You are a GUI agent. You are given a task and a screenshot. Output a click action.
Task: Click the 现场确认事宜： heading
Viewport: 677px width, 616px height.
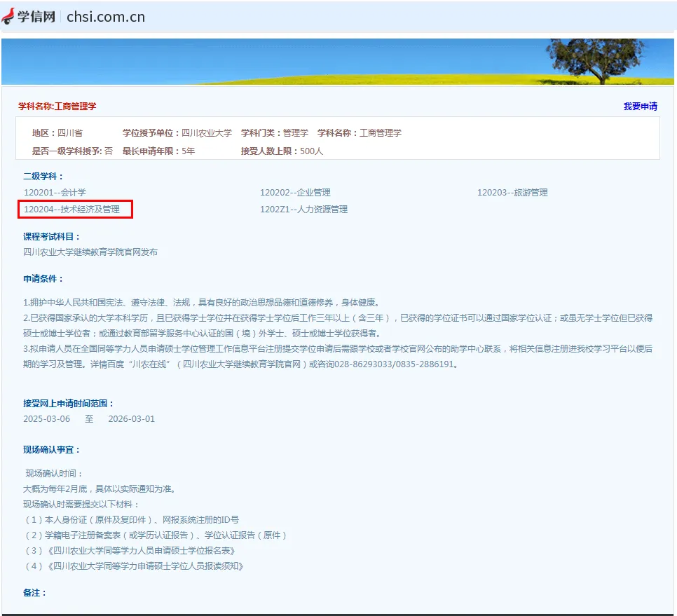pos(52,450)
